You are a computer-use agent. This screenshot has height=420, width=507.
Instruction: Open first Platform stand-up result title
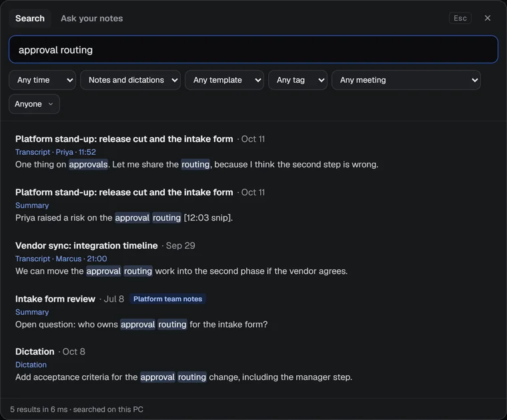[x=124, y=139]
